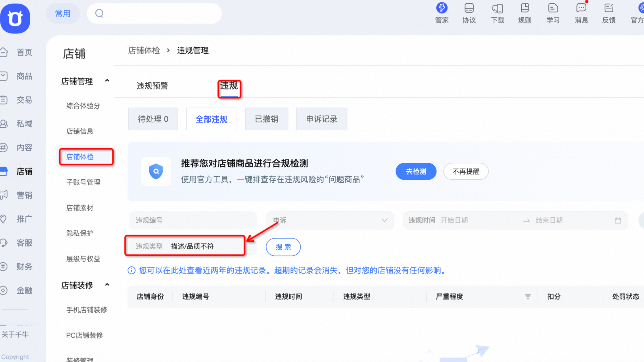Click the calendar icon in 违规时间
This screenshot has height=362, width=644.
(x=618, y=220)
